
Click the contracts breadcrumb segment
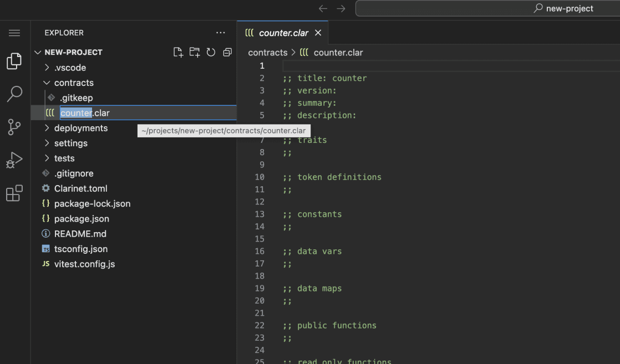pyautogui.click(x=268, y=53)
